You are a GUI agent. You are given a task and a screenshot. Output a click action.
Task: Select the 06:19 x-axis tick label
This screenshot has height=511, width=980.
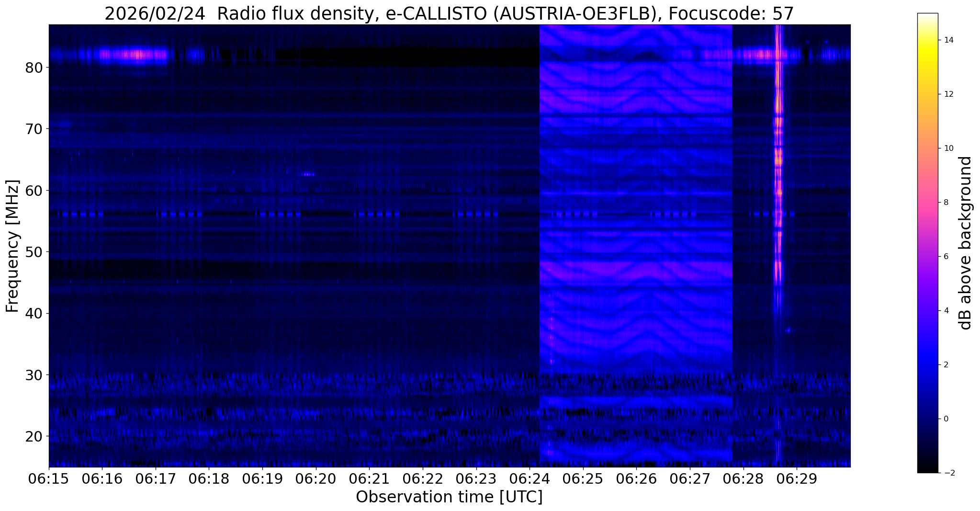pyautogui.click(x=262, y=479)
